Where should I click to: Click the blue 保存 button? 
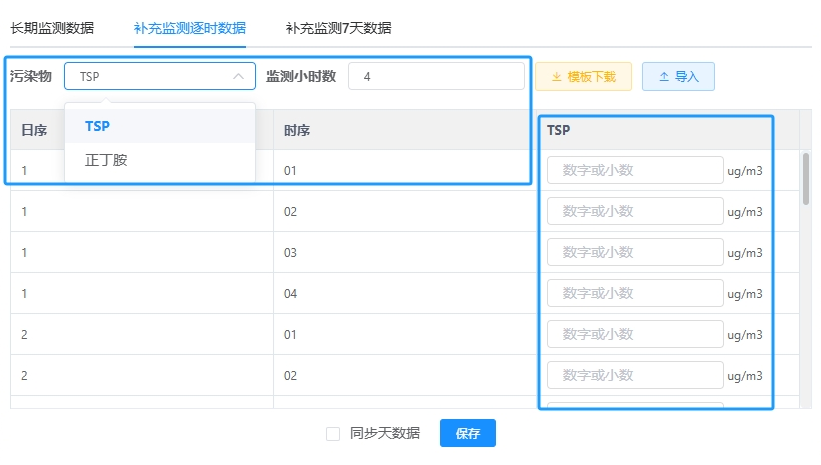pyautogui.click(x=468, y=433)
